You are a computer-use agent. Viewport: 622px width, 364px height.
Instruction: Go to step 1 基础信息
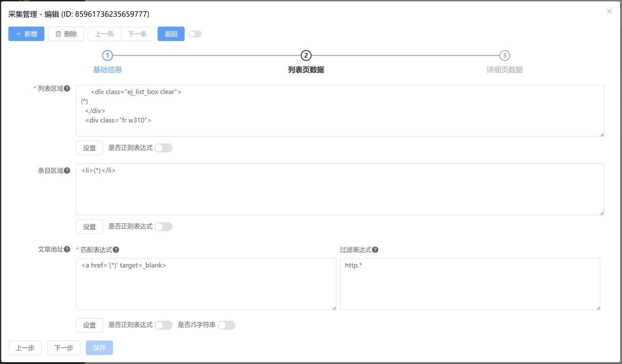pos(107,55)
